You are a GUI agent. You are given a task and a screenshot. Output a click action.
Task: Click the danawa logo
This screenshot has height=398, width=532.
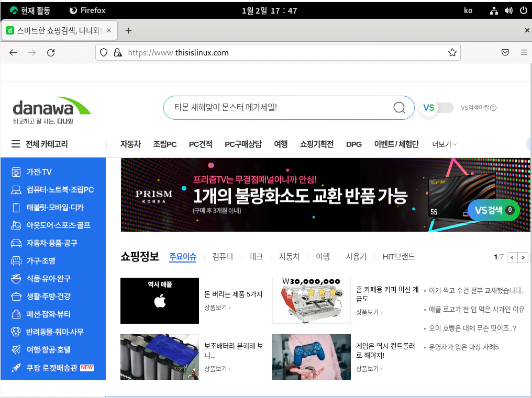tap(51, 111)
